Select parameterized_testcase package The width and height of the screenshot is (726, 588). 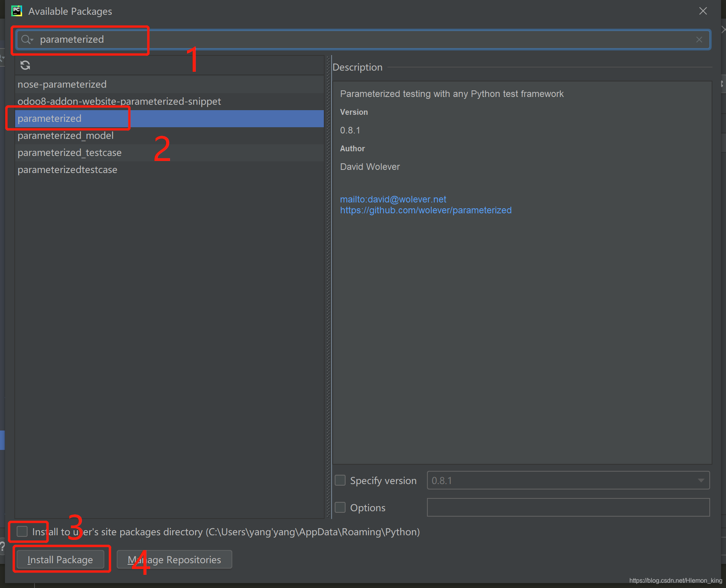pyautogui.click(x=169, y=152)
